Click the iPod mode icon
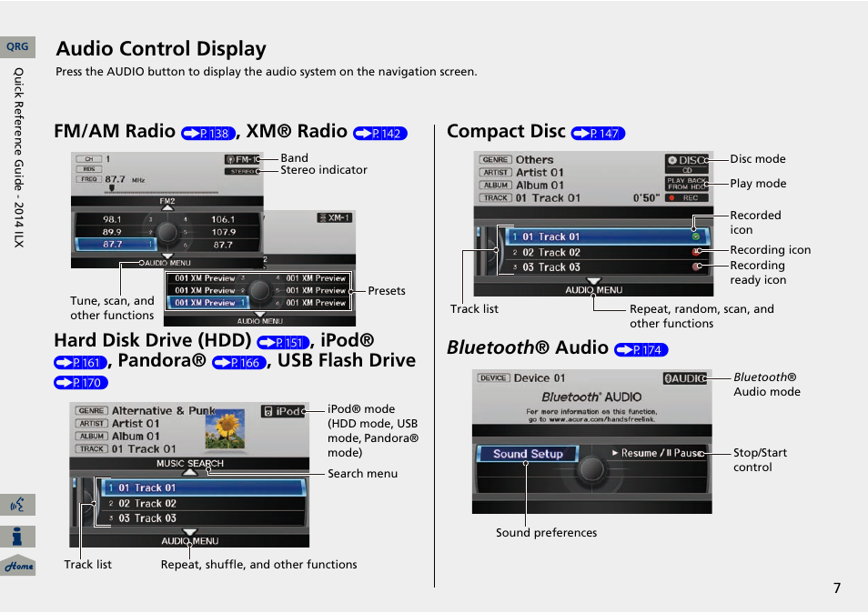 pyautogui.click(x=283, y=411)
